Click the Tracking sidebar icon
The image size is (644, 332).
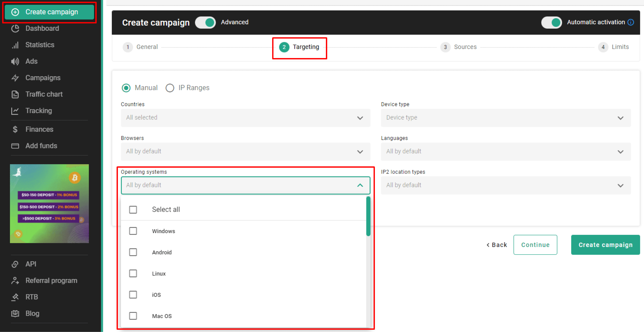[x=15, y=111]
